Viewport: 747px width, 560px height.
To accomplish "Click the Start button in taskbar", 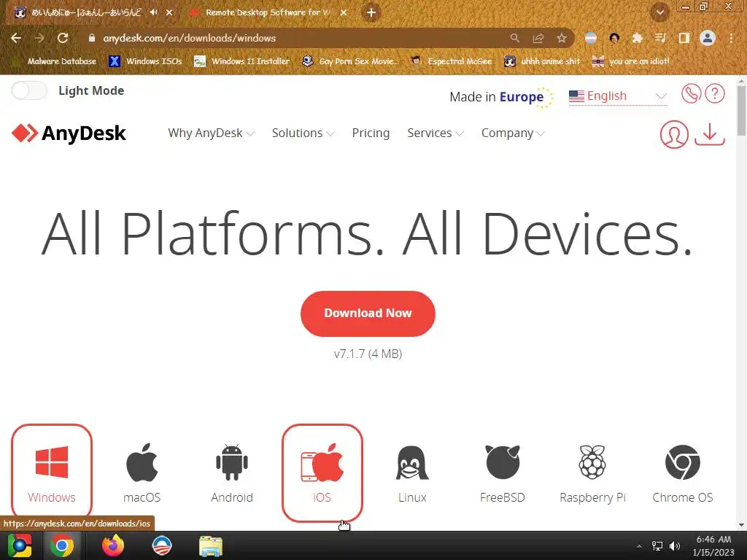I will pos(20,545).
